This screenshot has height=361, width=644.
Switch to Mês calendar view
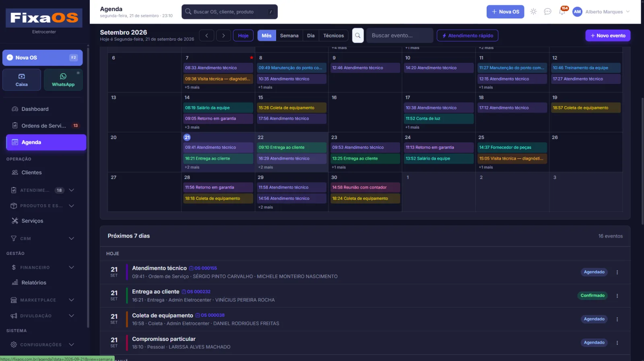pos(266,35)
